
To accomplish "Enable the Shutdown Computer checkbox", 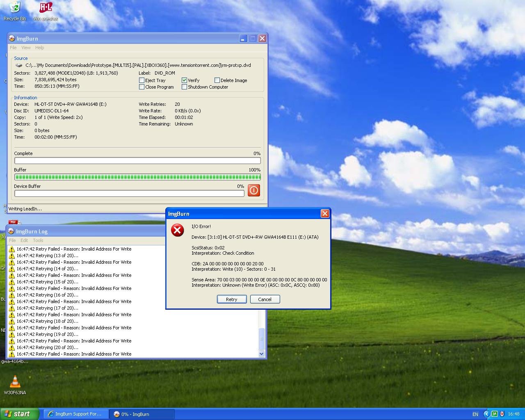I will pos(184,87).
